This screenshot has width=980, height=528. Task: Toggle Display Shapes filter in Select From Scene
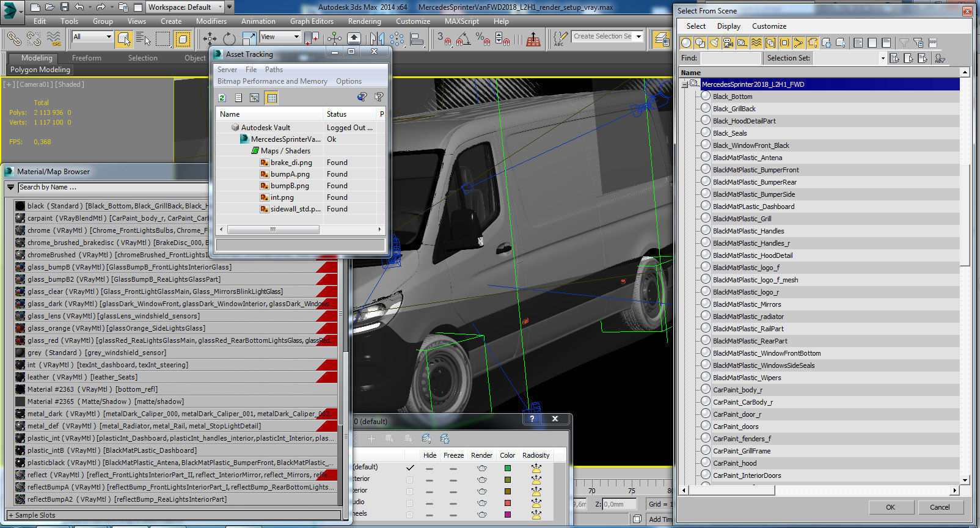700,42
